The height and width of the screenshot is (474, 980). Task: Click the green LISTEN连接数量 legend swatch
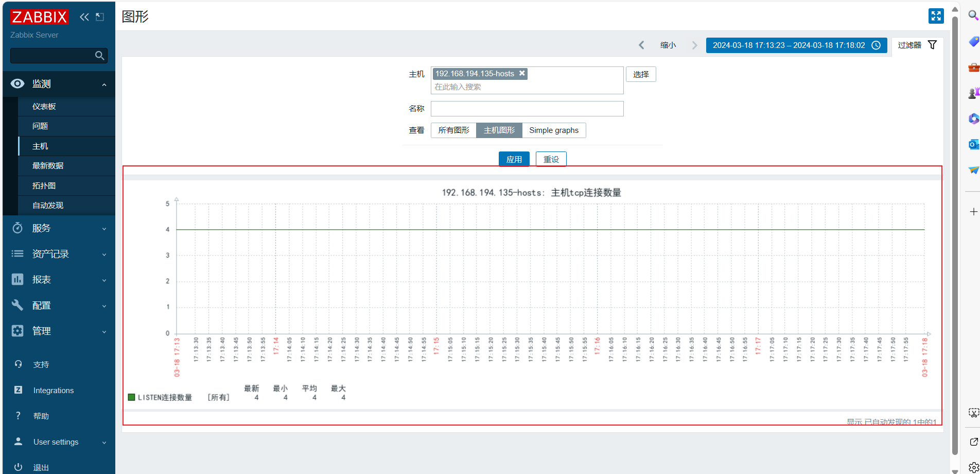[x=131, y=397]
